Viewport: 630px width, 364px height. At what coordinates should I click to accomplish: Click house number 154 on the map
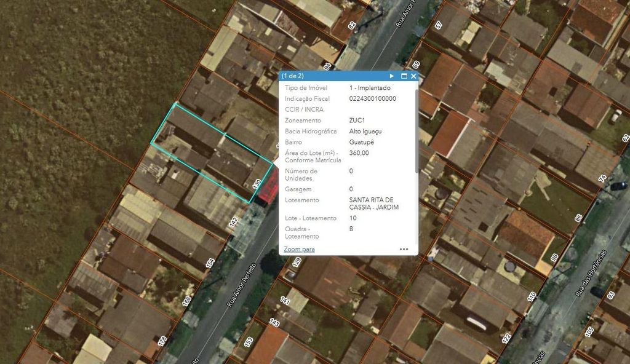(x=210, y=263)
